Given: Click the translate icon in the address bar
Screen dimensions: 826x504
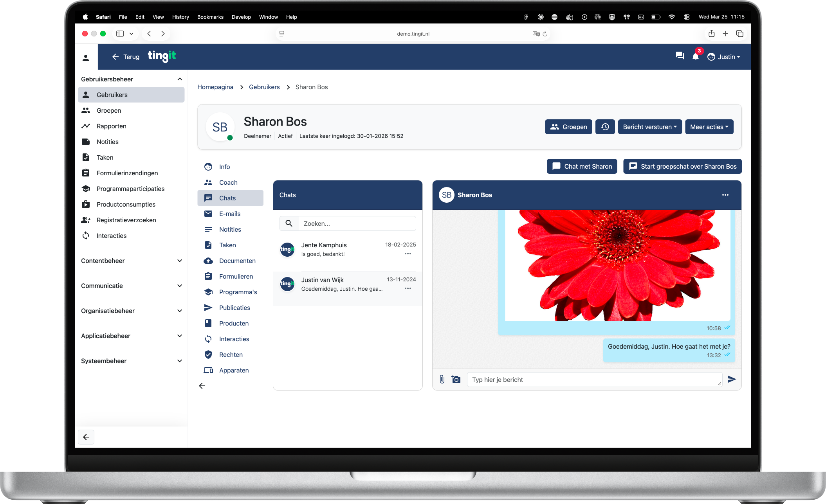Looking at the screenshot, I should coord(536,34).
